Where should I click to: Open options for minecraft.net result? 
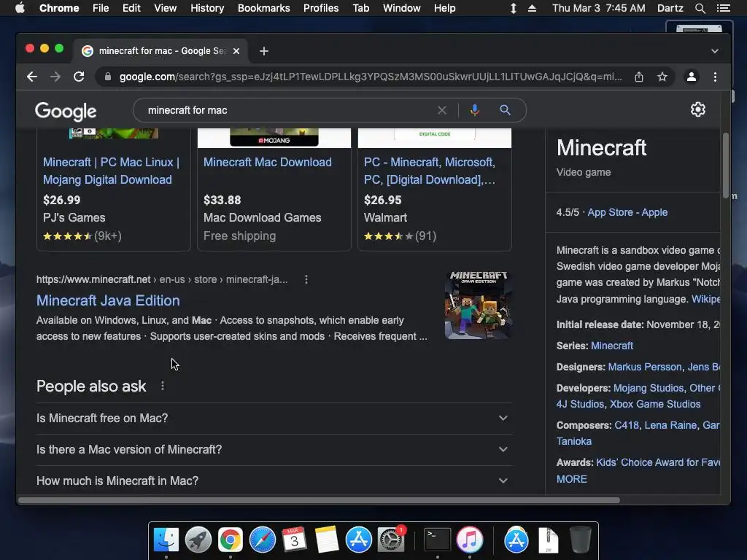point(306,279)
